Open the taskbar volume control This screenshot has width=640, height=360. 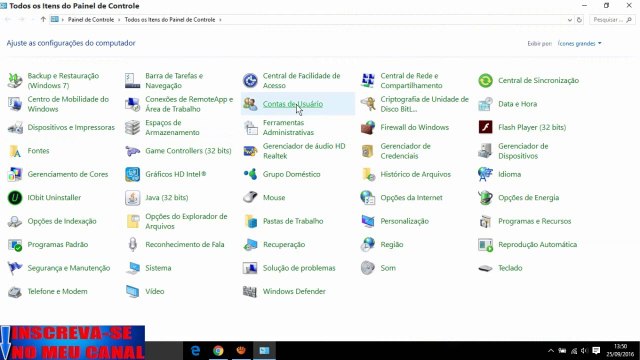[x=584, y=351]
